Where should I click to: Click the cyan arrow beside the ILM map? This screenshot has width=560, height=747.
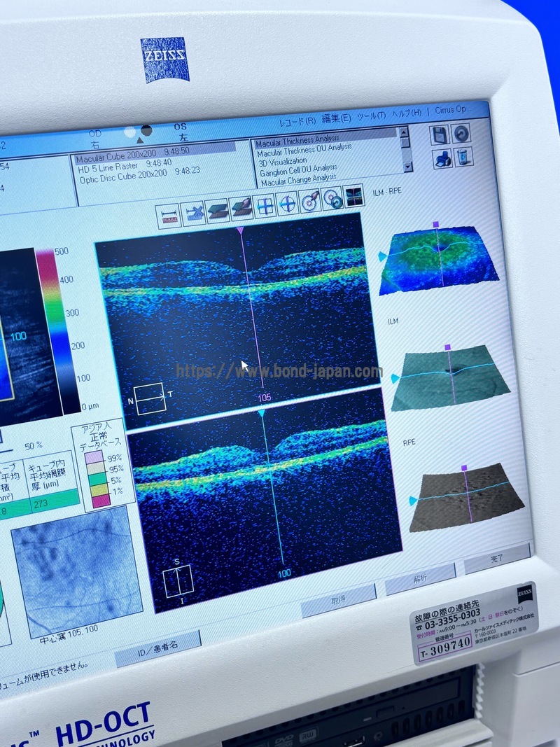pyautogui.click(x=395, y=379)
